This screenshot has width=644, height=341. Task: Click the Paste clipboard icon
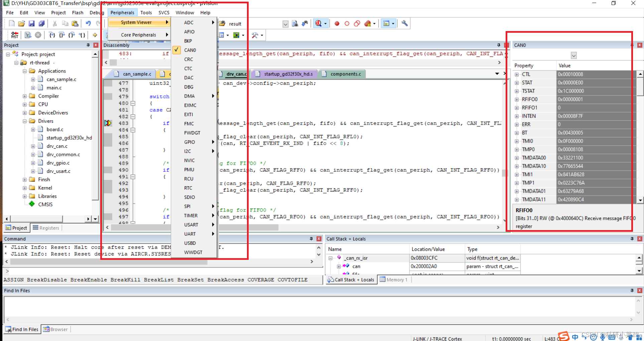pyautogui.click(x=75, y=23)
